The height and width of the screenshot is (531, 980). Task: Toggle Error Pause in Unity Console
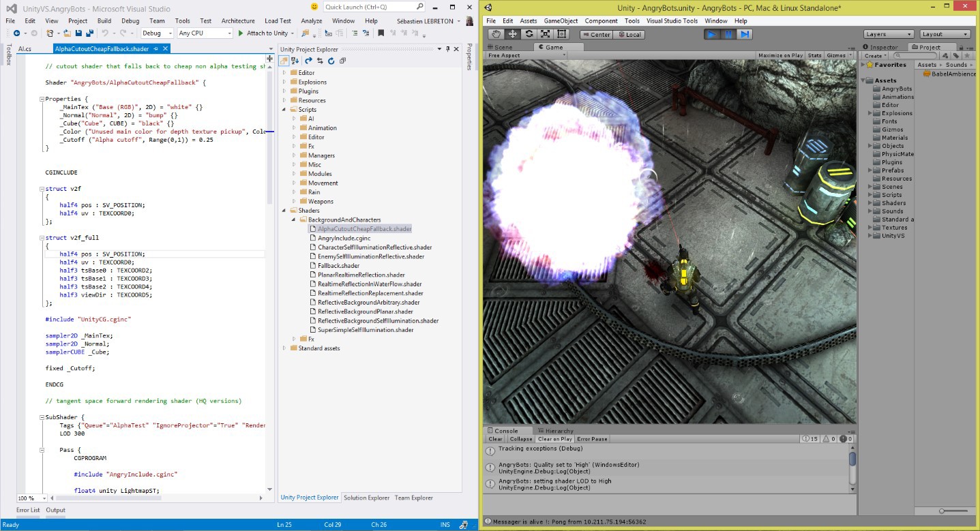592,439
